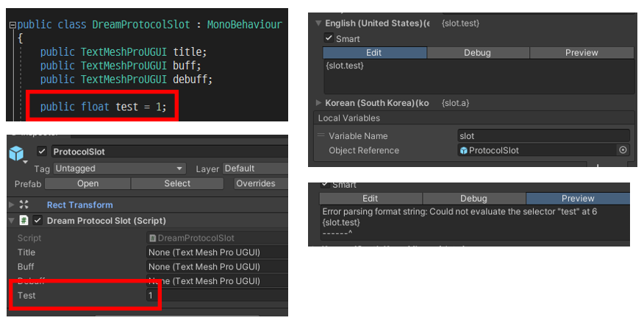Uncheck Smart under English (United States)
The height and width of the screenshot is (326, 644).
tap(329, 38)
